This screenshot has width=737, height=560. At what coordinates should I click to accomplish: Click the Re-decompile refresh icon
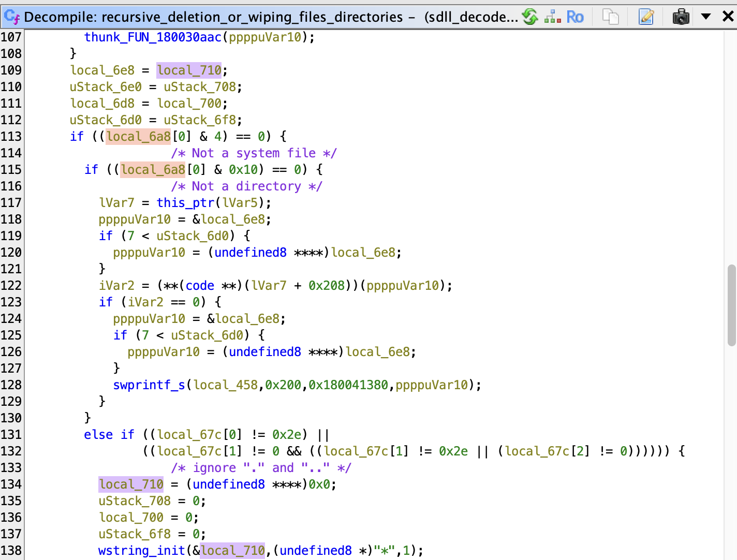(530, 17)
